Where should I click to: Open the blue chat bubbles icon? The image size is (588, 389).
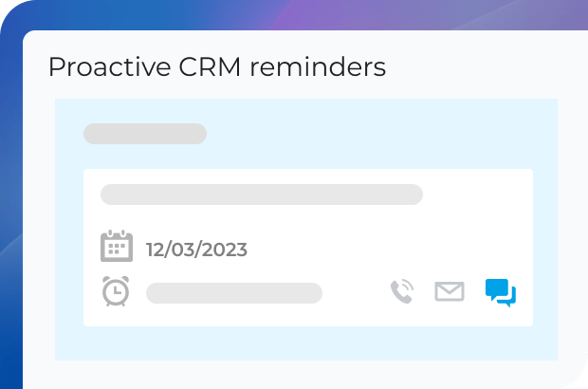pos(500,292)
